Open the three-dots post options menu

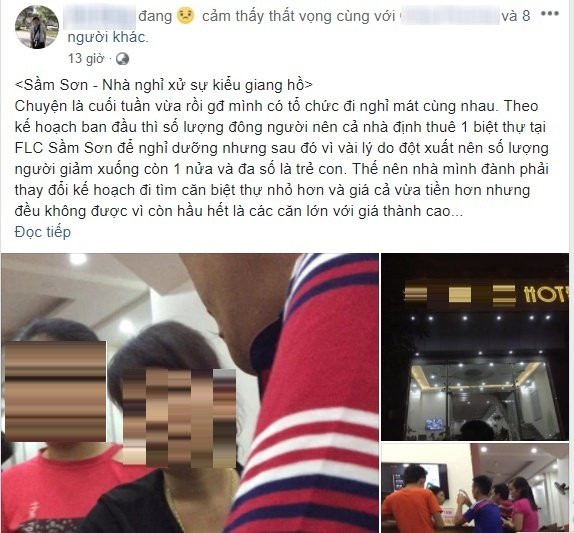point(550,14)
